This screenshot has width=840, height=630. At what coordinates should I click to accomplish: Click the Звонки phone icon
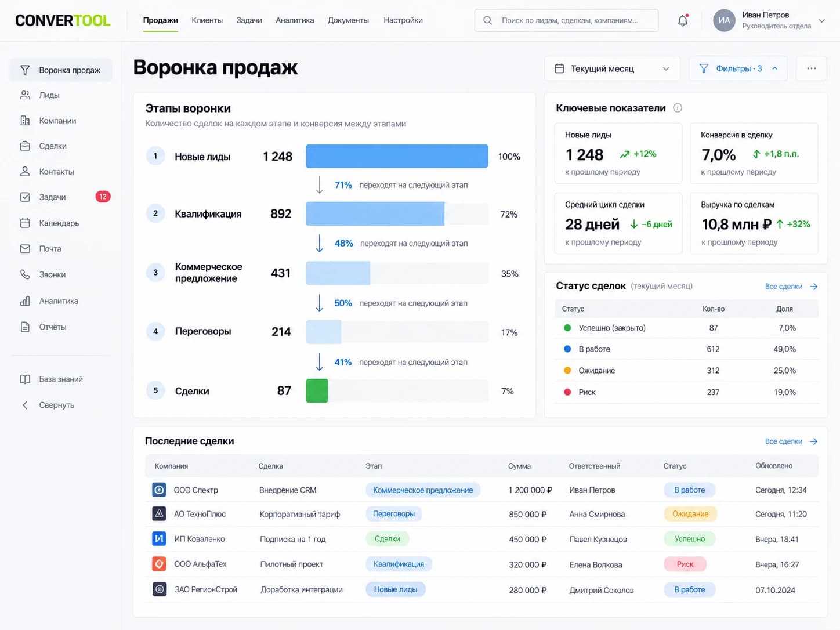pos(25,274)
